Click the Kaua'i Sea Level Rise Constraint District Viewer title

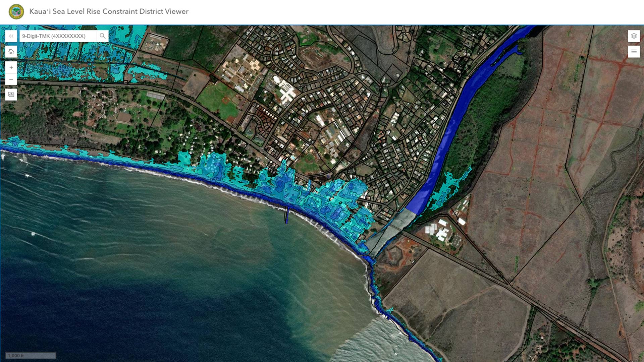tap(109, 11)
